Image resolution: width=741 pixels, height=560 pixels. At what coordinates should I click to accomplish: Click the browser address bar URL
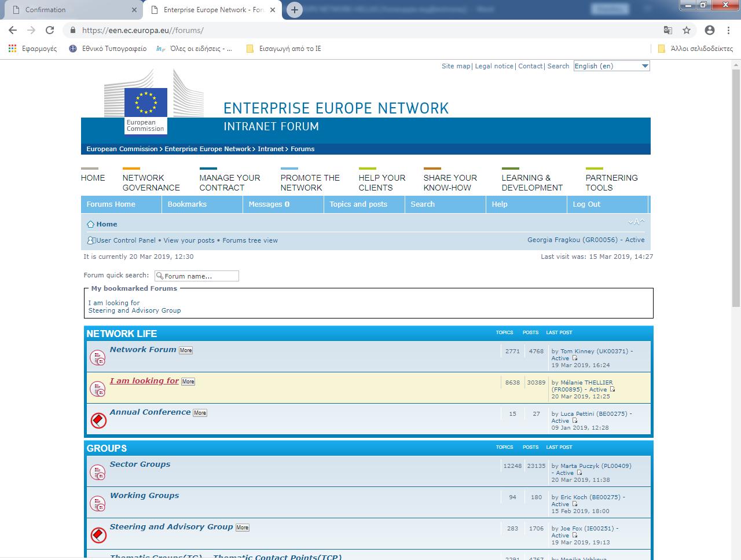143,30
